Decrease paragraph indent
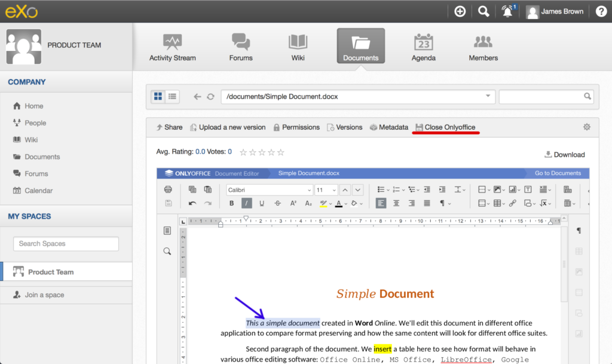Screen dimensions: 612x364 427,189
